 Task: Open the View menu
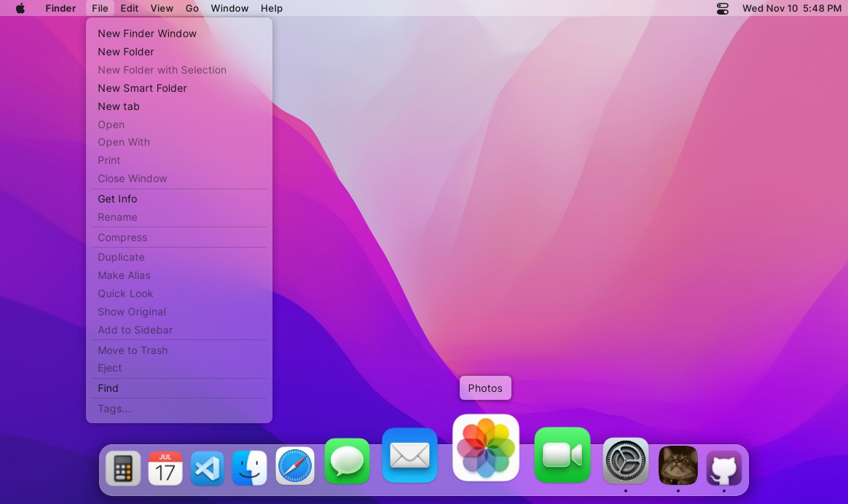point(162,8)
